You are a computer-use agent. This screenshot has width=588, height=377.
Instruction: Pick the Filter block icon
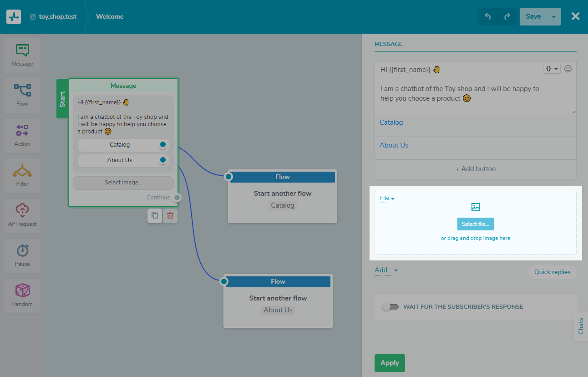pyautogui.click(x=22, y=175)
